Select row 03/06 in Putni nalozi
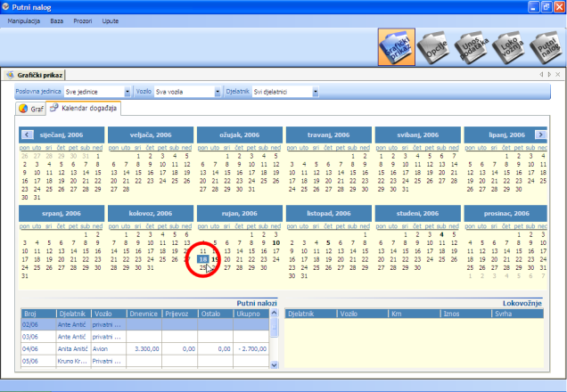567x392 pixels. [145, 337]
